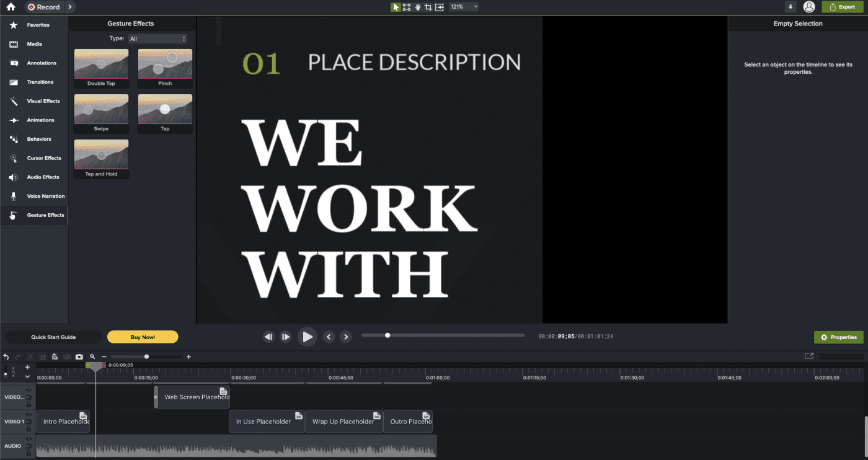Open the Properties panel
The height and width of the screenshot is (460, 868).
[x=838, y=337]
